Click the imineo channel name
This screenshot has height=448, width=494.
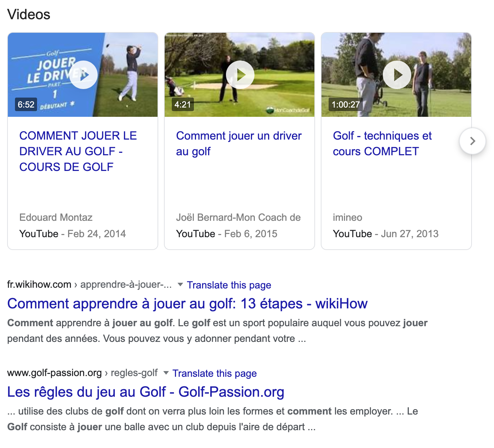click(347, 217)
